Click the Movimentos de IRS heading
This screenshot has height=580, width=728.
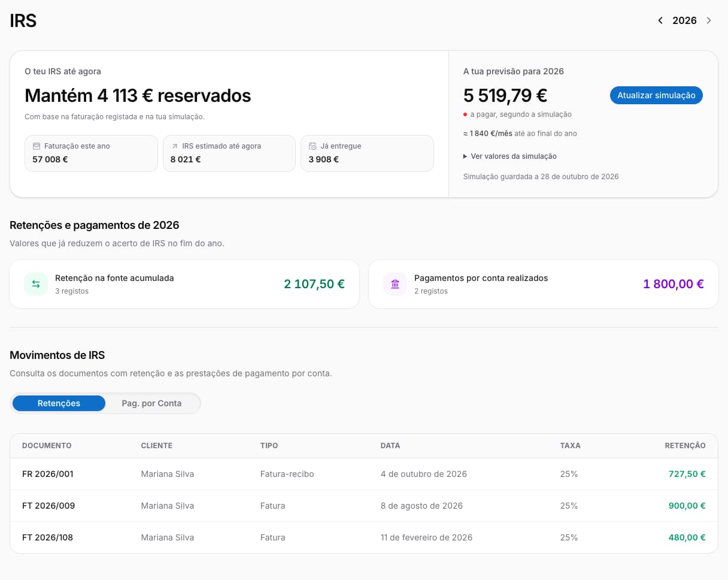coord(57,355)
